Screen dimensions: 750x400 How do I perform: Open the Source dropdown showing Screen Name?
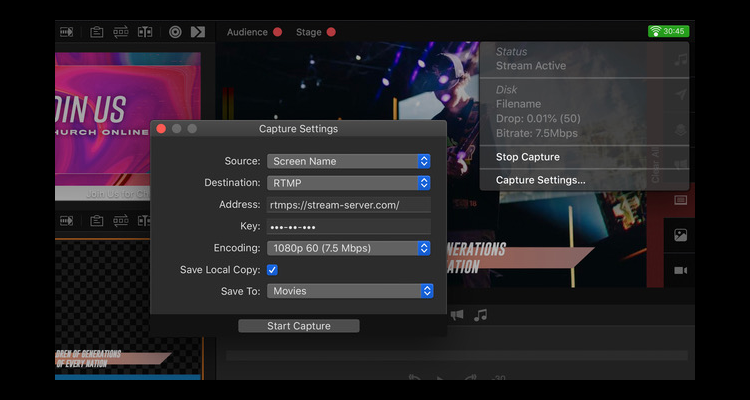pos(349,161)
